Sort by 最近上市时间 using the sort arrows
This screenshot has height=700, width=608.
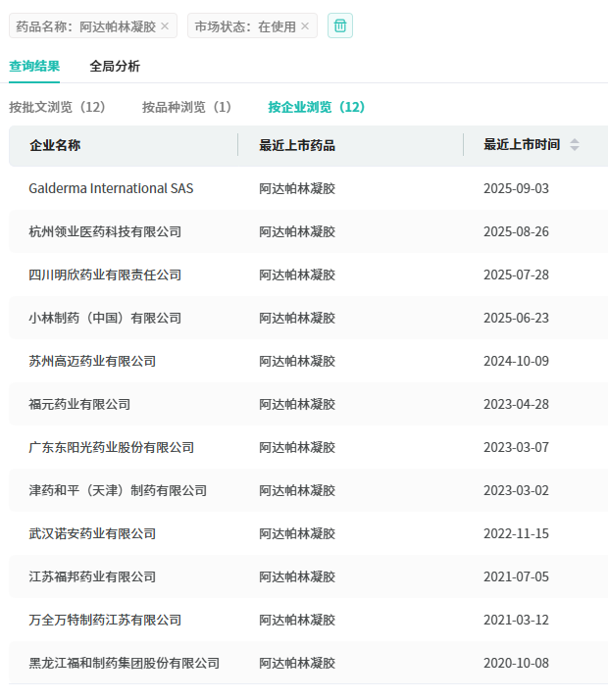(x=575, y=144)
